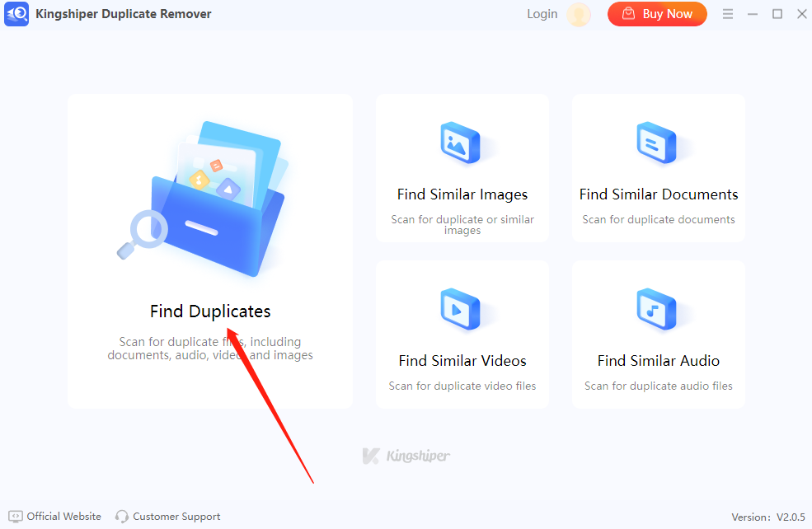This screenshot has width=812, height=529.
Task: Open the hamburger menu icon
Action: 728,14
